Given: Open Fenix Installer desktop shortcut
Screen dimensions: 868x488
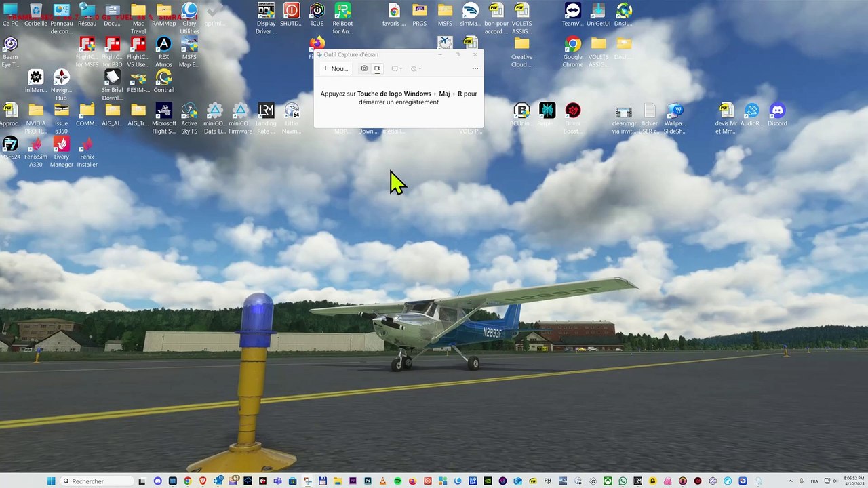Looking at the screenshot, I should click(87, 152).
